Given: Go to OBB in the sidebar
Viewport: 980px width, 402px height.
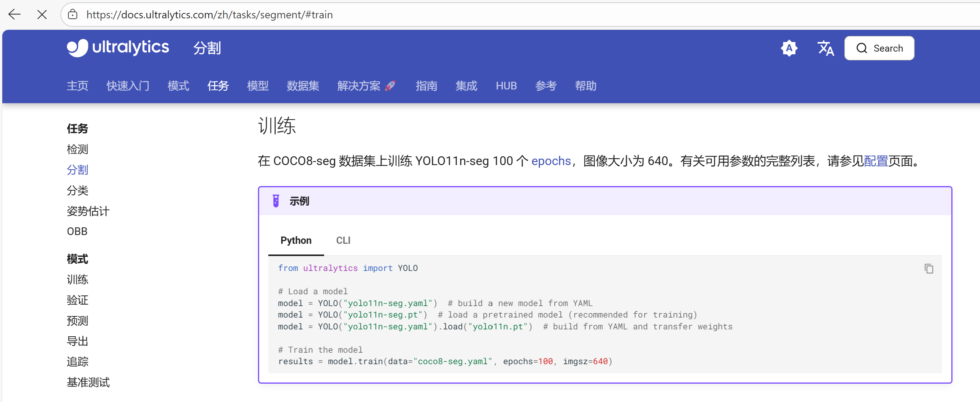Looking at the screenshot, I should tap(77, 232).
